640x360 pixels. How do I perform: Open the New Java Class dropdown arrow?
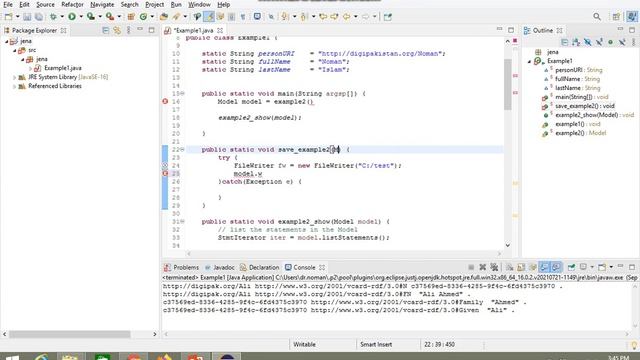click(152, 17)
